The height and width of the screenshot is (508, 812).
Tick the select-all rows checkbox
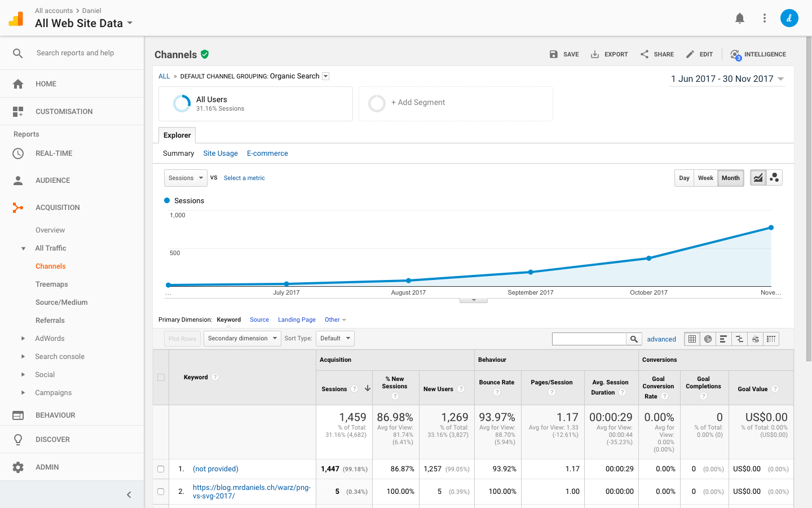[x=161, y=377]
